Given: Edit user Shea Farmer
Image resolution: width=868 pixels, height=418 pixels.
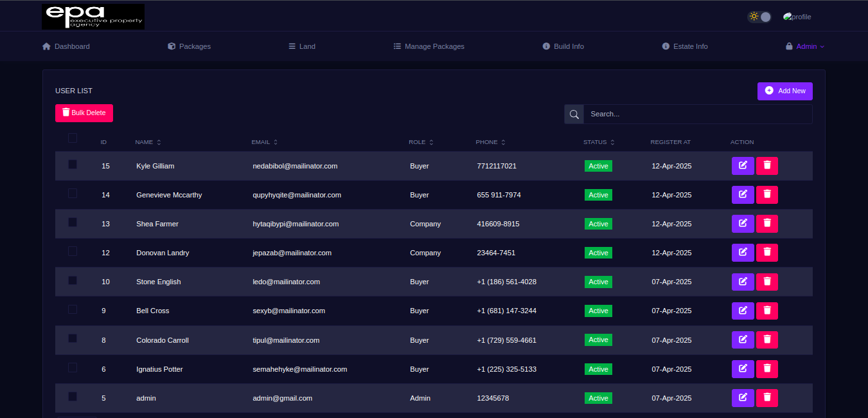Looking at the screenshot, I should tap(743, 224).
